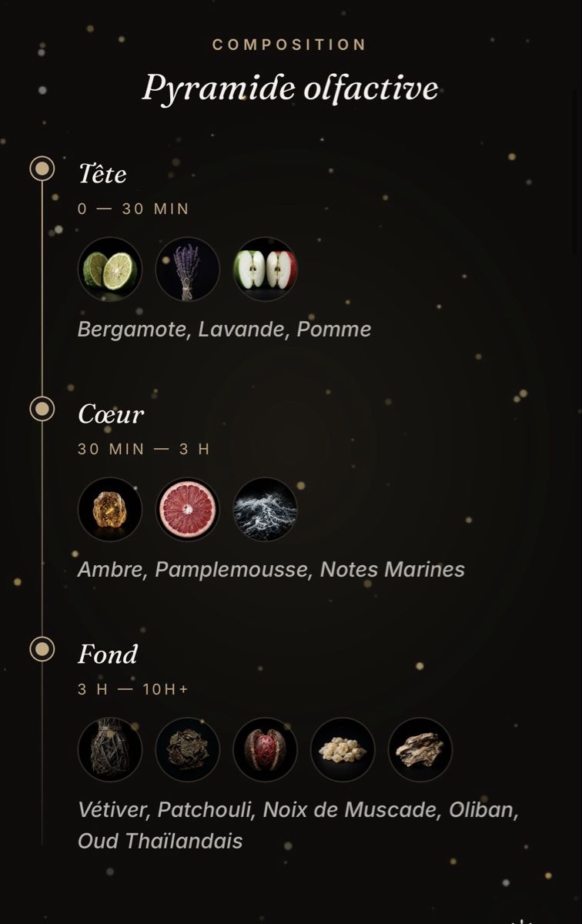The width and height of the screenshot is (582, 924).
Task: Click the Bergamote lime icon
Action: (110, 269)
